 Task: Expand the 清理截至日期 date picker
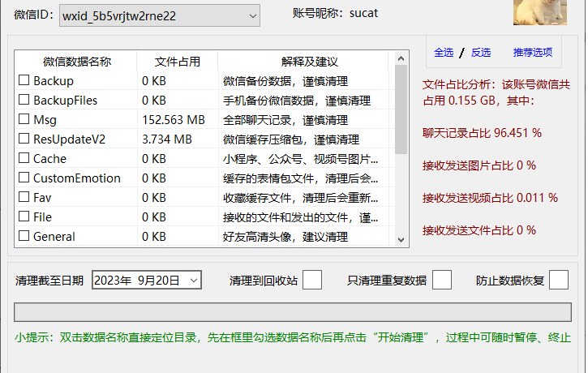click(193, 280)
